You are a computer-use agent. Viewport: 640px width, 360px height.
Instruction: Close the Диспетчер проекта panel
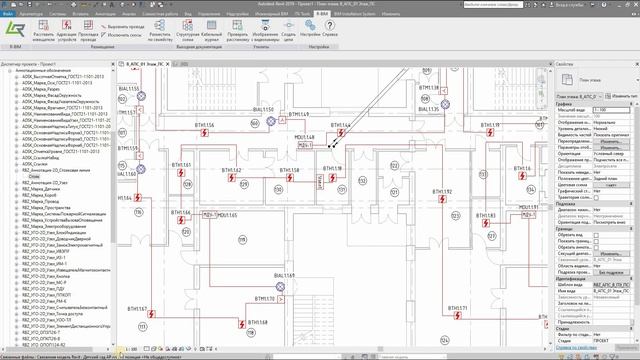pyautogui.click(x=113, y=64)
